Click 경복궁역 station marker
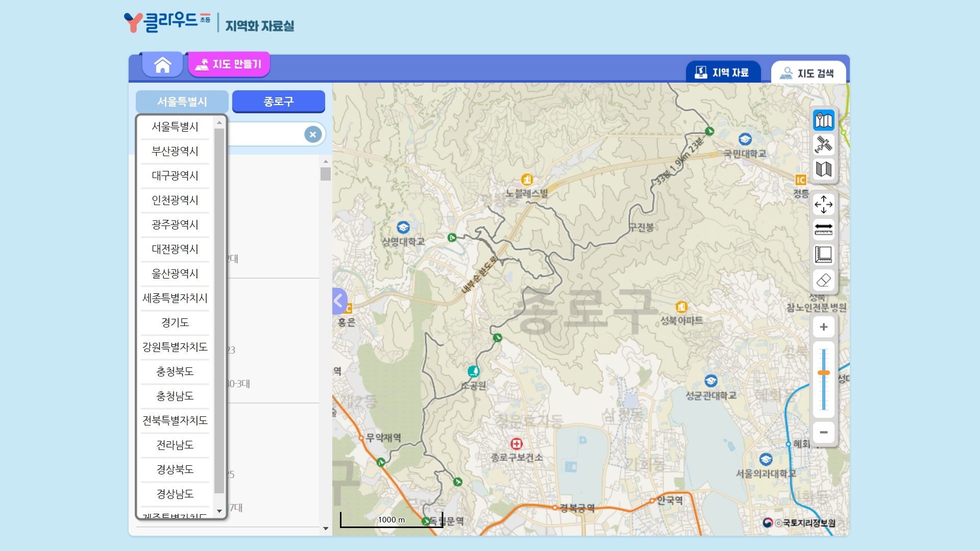Image resolution: width=980 pixels, height=551 pixels. (555, 508)
